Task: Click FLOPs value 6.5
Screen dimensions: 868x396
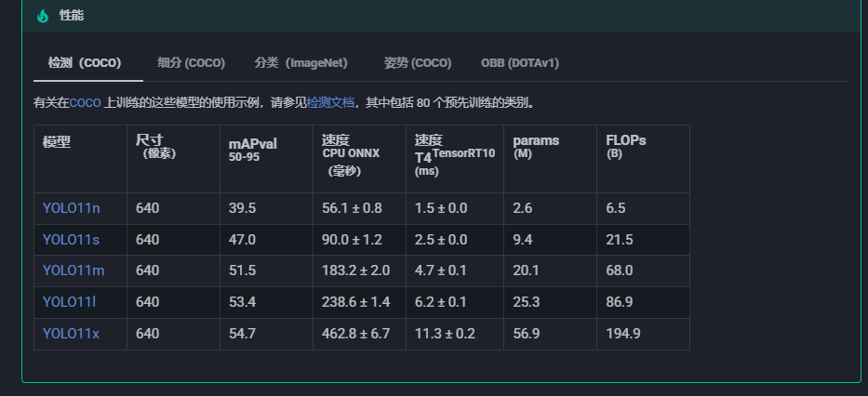Action: 616,208
